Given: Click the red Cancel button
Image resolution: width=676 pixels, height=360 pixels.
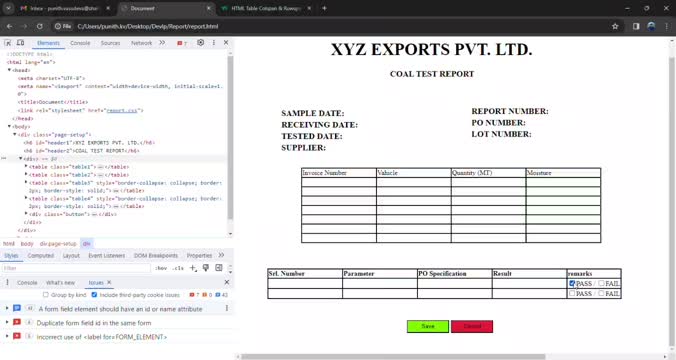Looking at the screenshot, I should click(472, 326).
